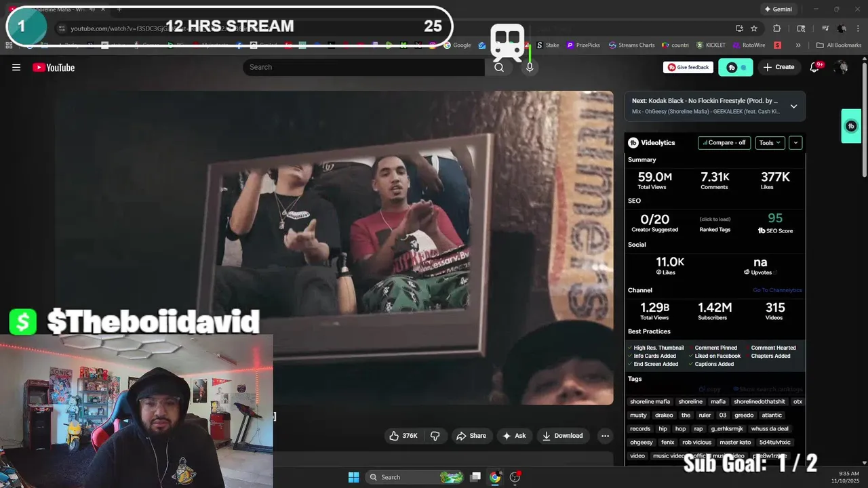The height and width of the screenshot is (488, 868).
Task: Select the 'master kato' tag
Action: (x=735, y=442)
